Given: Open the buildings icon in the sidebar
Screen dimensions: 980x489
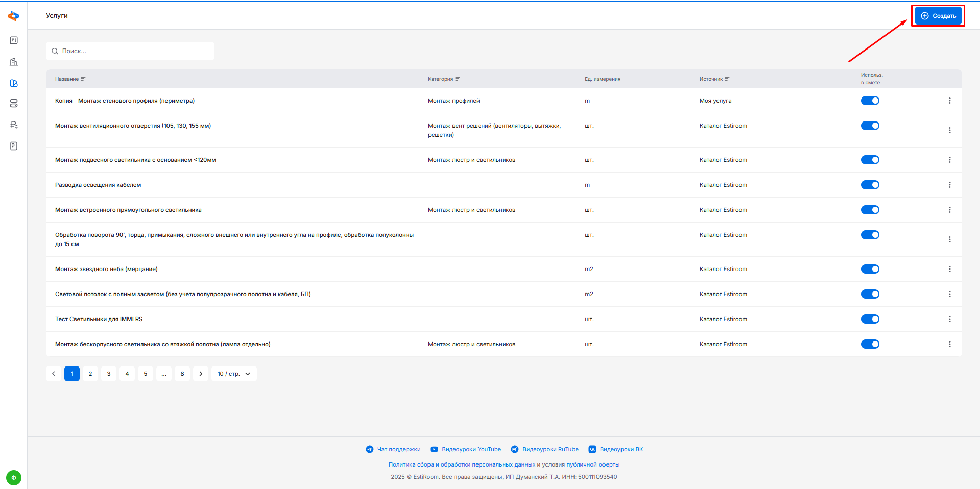Looking at the screenshot, I should click(x=14, y=62).
